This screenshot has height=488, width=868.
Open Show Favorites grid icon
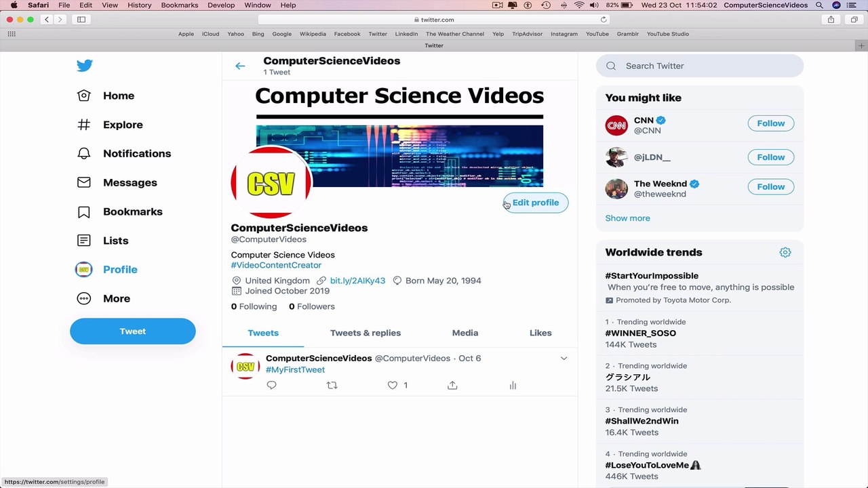pos(12,34)
